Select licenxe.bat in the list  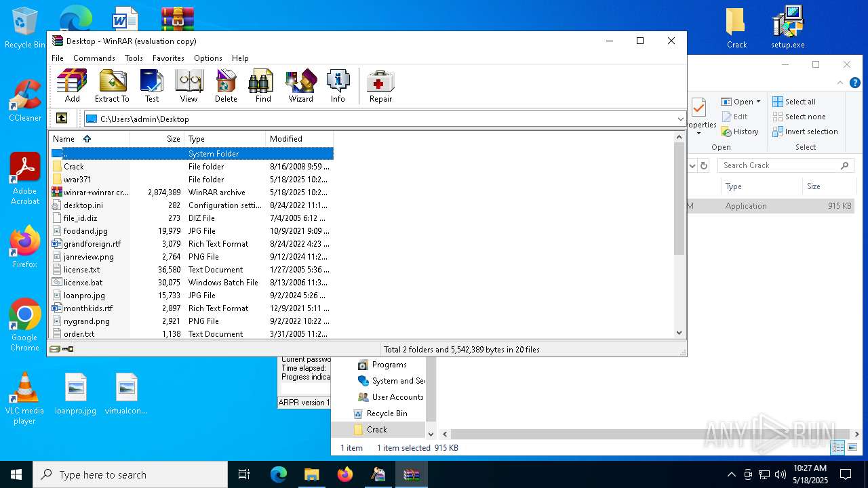192,283
